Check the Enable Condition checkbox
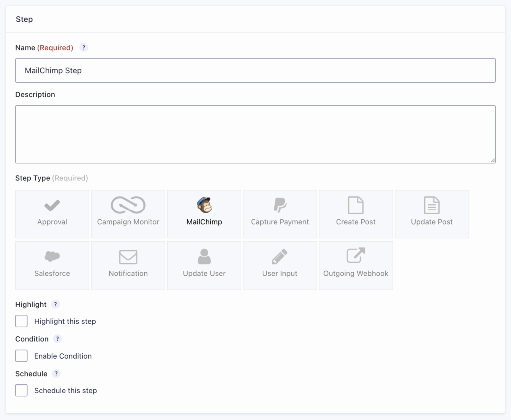Image resolution: width=511 pixels, height=420 pixels. click(x=21, y=356)
